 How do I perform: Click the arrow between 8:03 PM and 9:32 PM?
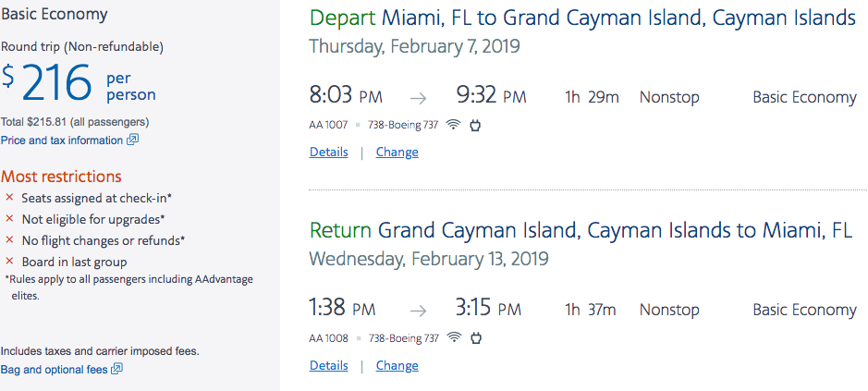click(x=419, y=97)
